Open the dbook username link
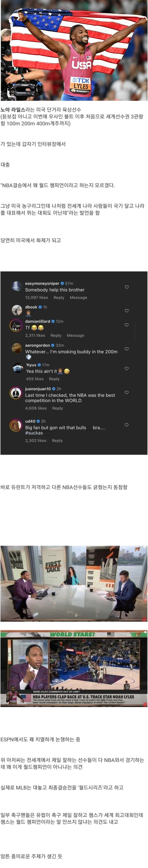The image size is (148, 868). tap(31, 307)
